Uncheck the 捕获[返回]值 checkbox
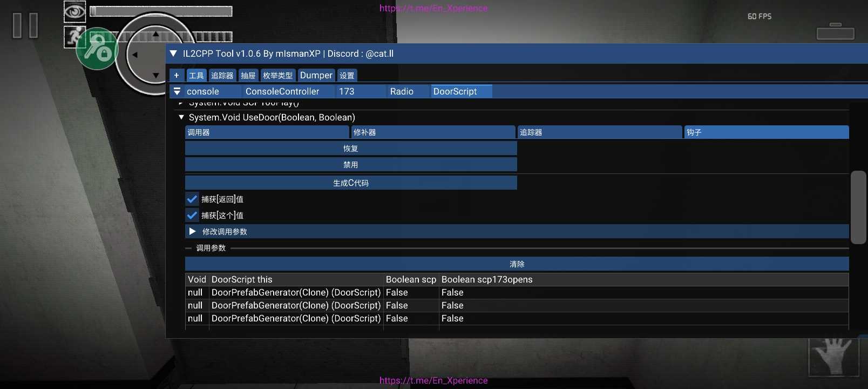Viewport: 868px width, 389px height. click(192, 199)
